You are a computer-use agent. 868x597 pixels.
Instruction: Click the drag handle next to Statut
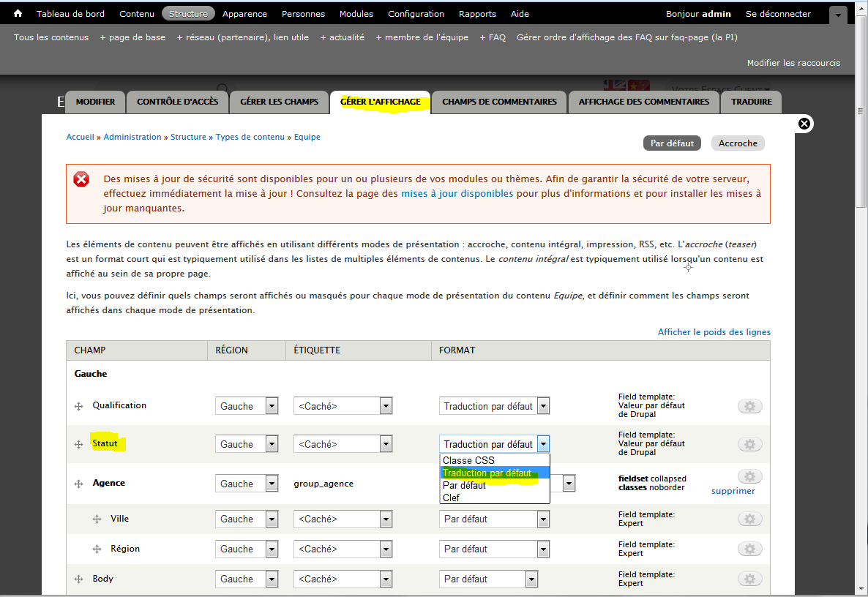click(78, 445)
